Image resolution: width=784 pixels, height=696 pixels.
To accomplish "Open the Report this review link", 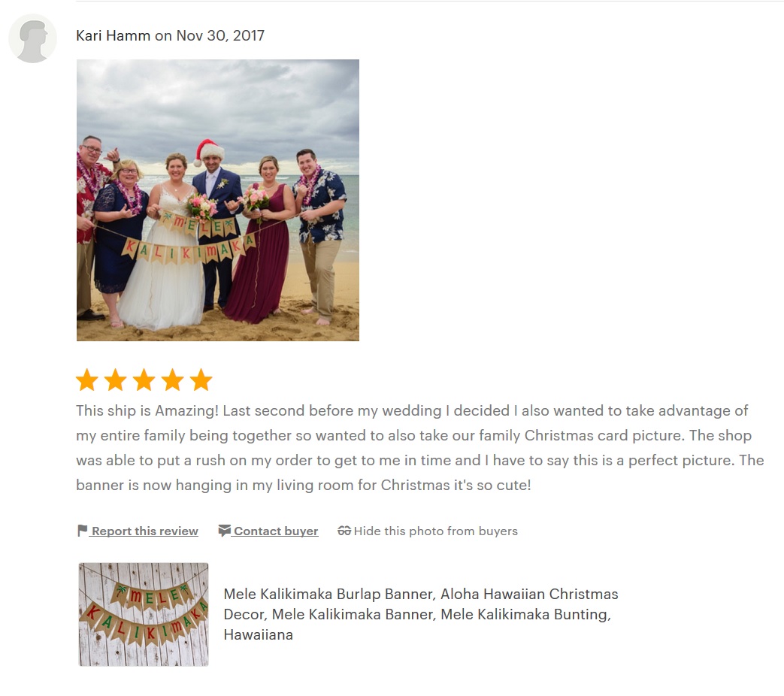I will coord(145,531).
